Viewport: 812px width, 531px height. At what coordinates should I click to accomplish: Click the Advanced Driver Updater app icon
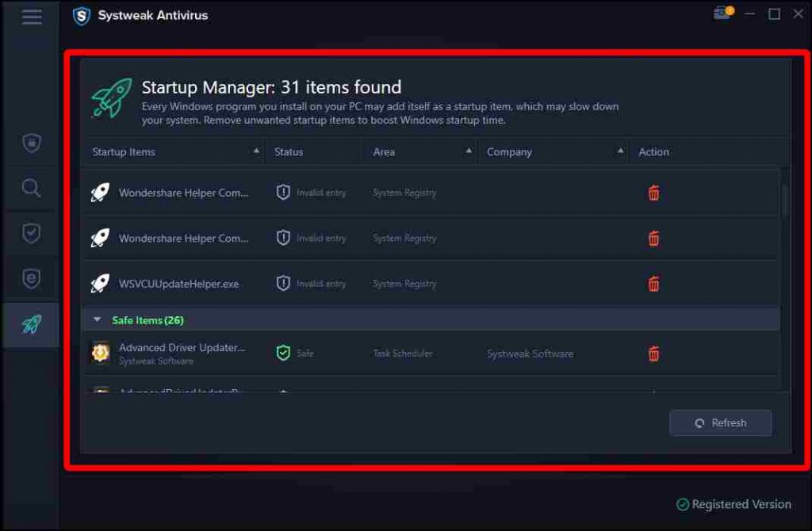point(101,353)
